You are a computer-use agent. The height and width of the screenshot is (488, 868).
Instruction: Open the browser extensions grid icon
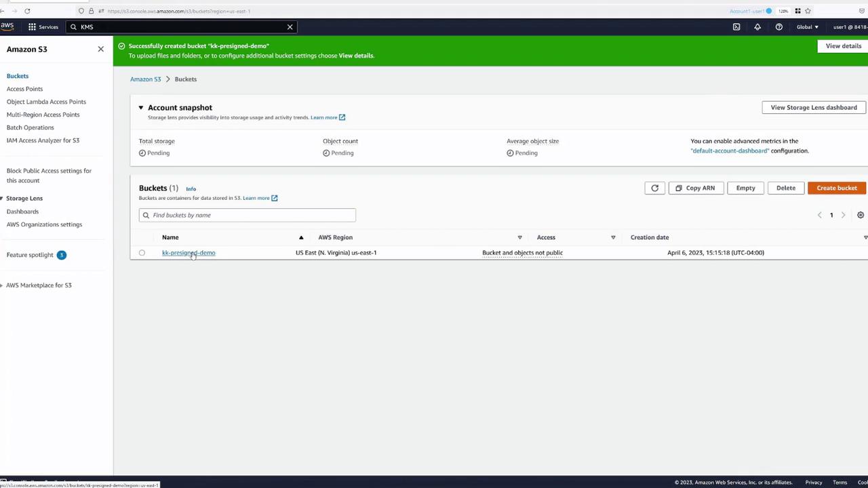point(797,11)
